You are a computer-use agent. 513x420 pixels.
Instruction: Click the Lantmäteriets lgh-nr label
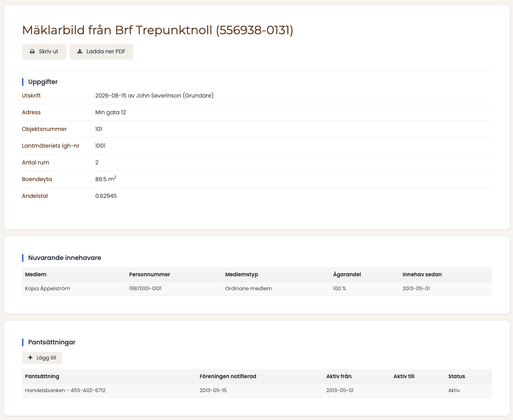click(x=51, y=146)
